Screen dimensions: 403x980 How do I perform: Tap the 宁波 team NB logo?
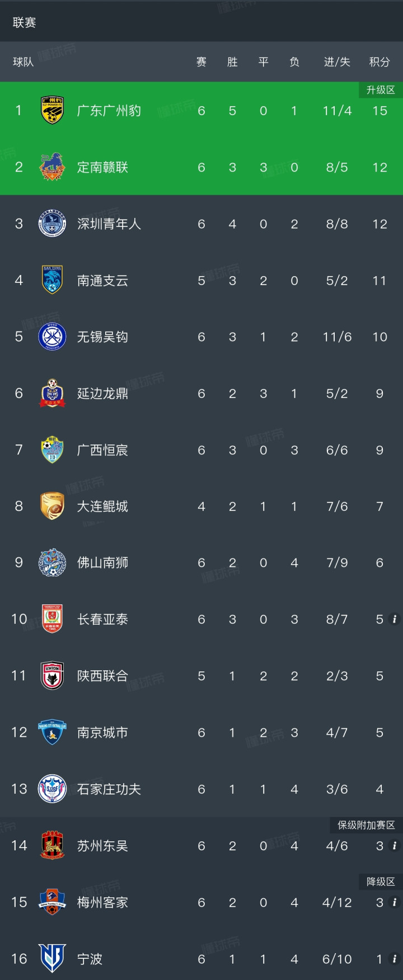pyautogui.click(x=52, y=958)
